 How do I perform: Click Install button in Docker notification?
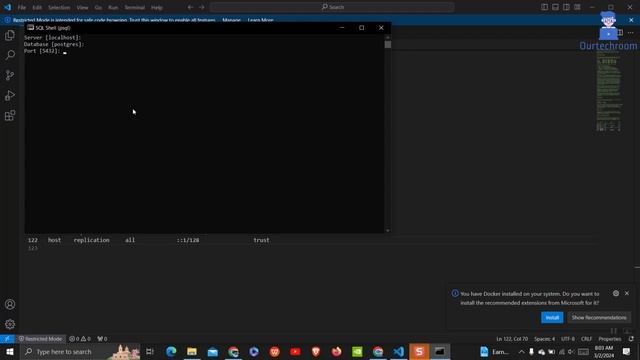click(552, 317)
